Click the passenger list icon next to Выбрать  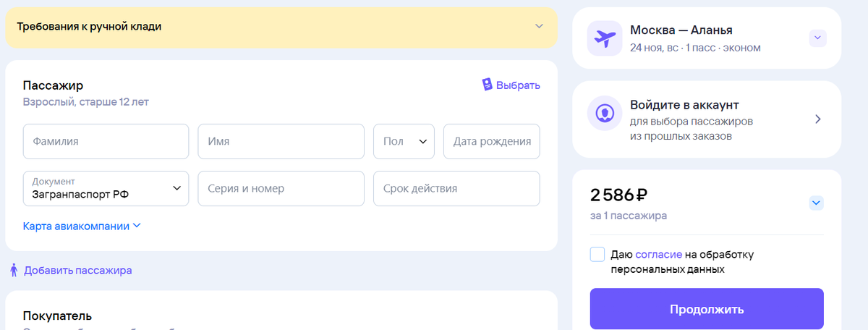tap(488, 85)
